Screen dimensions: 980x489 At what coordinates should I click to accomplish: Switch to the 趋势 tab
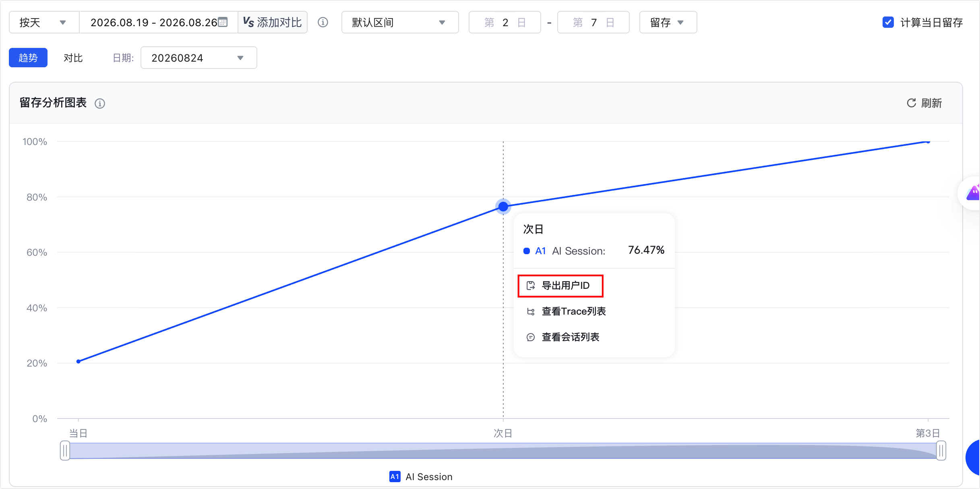pos(28,58)
